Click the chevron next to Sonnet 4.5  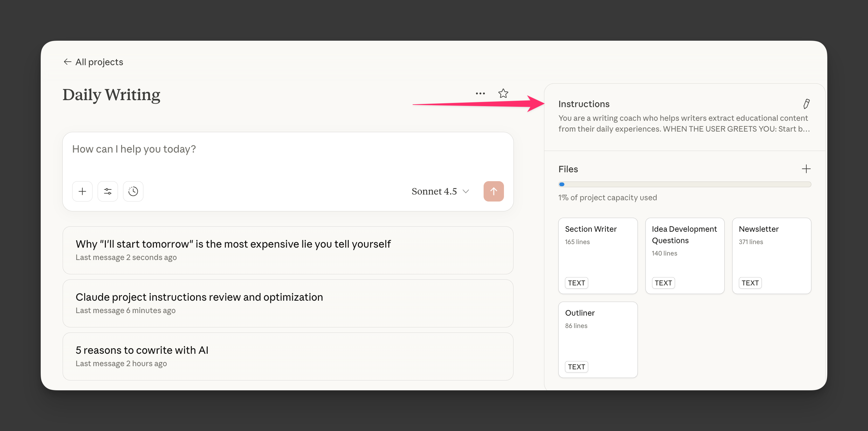click(x=466, y=191)
